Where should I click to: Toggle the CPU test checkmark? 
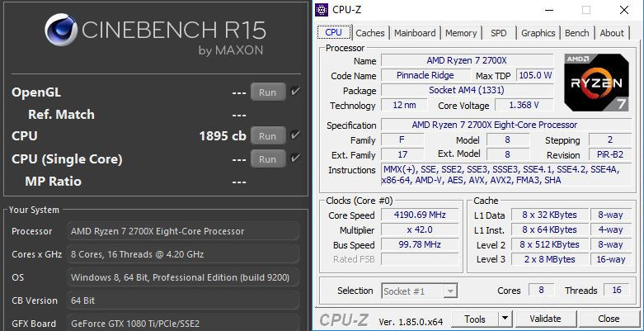click(296, 135)
